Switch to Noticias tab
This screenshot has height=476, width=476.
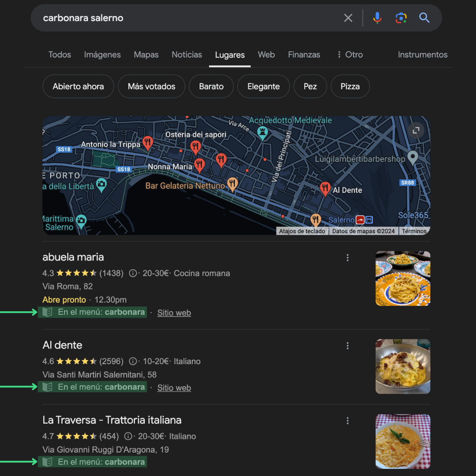[x=187, y=55]
